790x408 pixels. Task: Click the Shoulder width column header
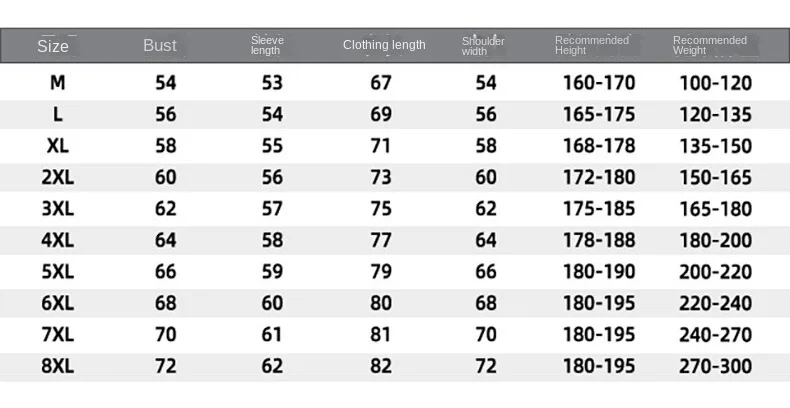[483, 45]
